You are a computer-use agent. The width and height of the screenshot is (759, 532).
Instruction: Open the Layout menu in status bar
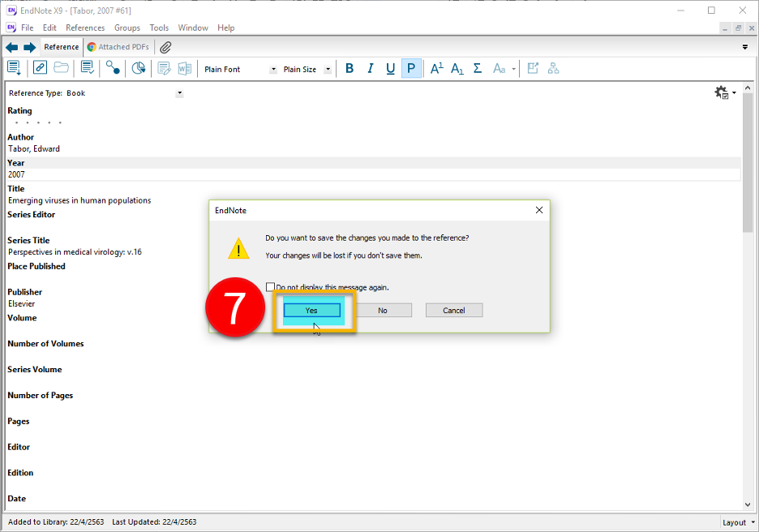pyautogui.click(x=739, y=522)
